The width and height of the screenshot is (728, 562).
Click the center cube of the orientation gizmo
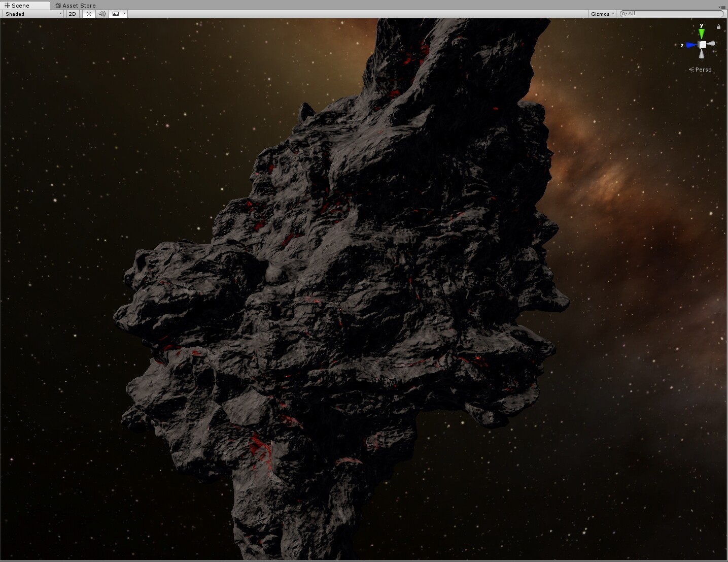pyautogui.click(x=702, y=44)
